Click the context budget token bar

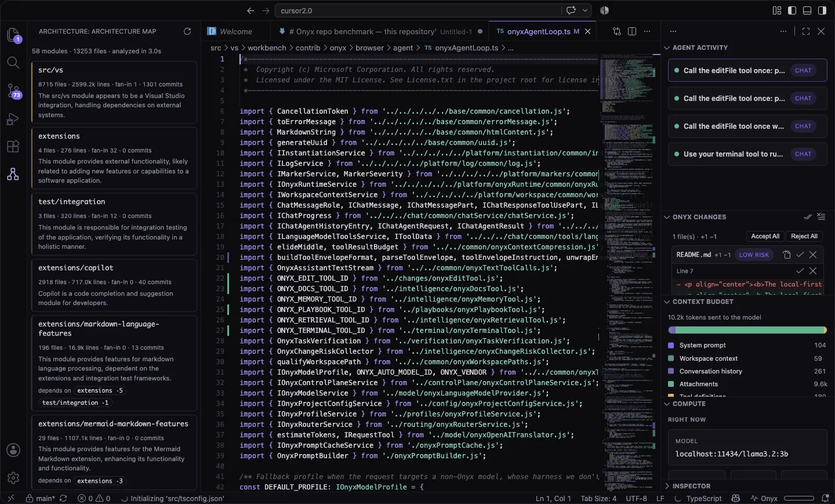[747, 330]
